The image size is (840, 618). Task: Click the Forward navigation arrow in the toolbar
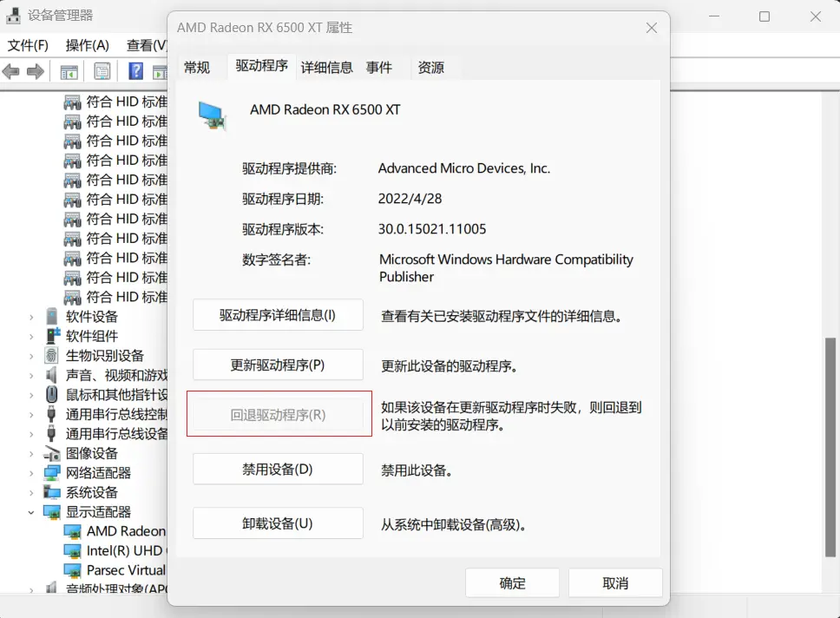[x=34, y=72]
